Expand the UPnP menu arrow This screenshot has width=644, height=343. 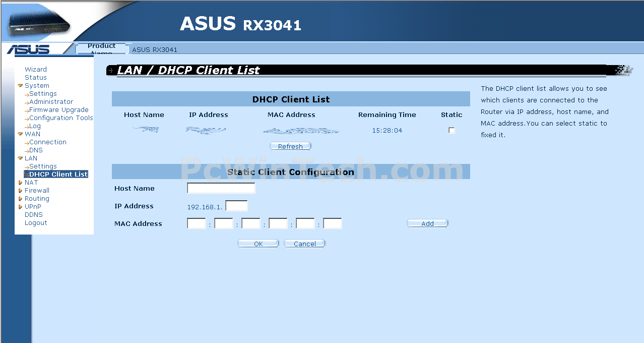[x=20, y=207]
